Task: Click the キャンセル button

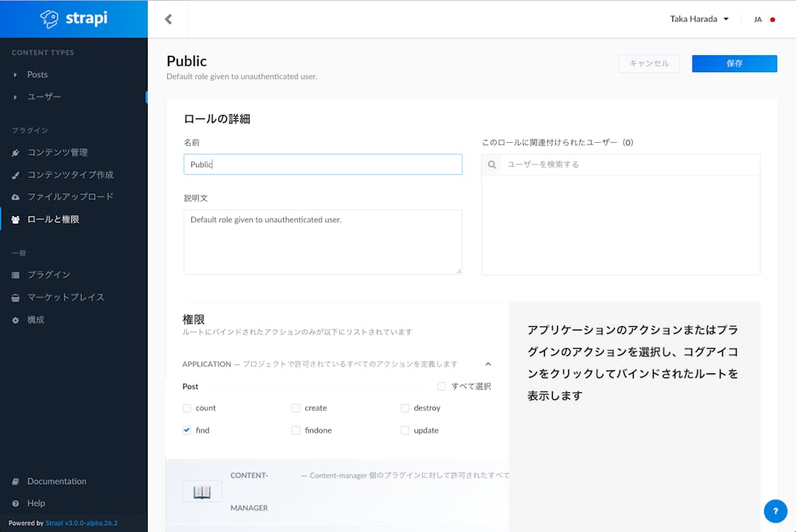Action: tap(649, 64)
